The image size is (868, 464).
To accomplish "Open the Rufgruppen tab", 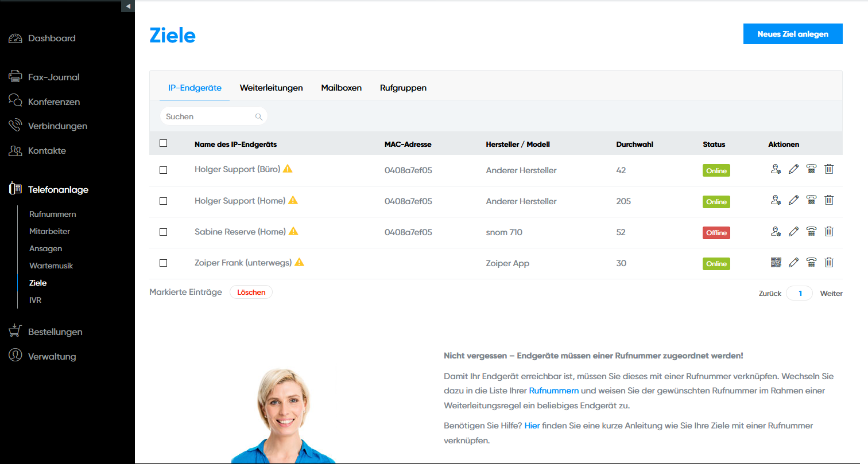I will click(x=403, y=88).
